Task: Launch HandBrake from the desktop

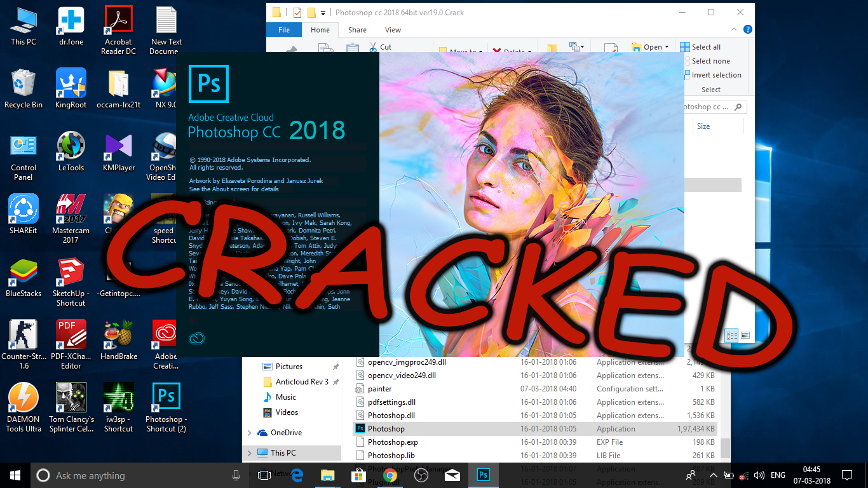Action: coord(118,341)
